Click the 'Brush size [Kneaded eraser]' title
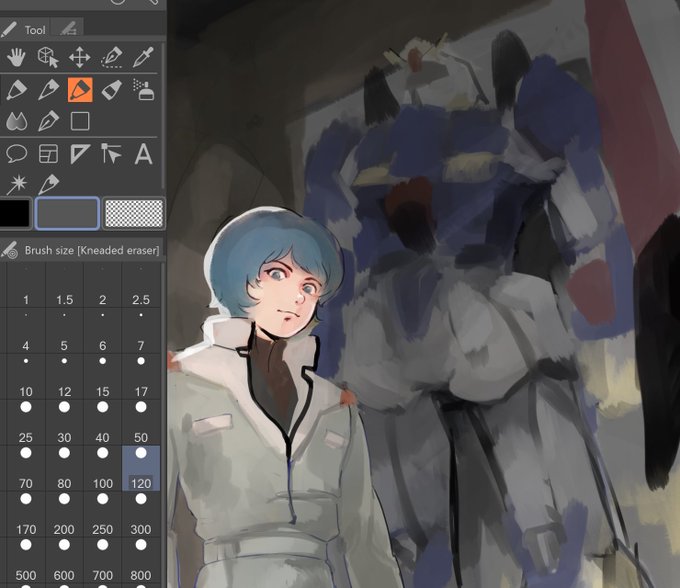Screen dimensions: 680x588 [x=92, y=250]
